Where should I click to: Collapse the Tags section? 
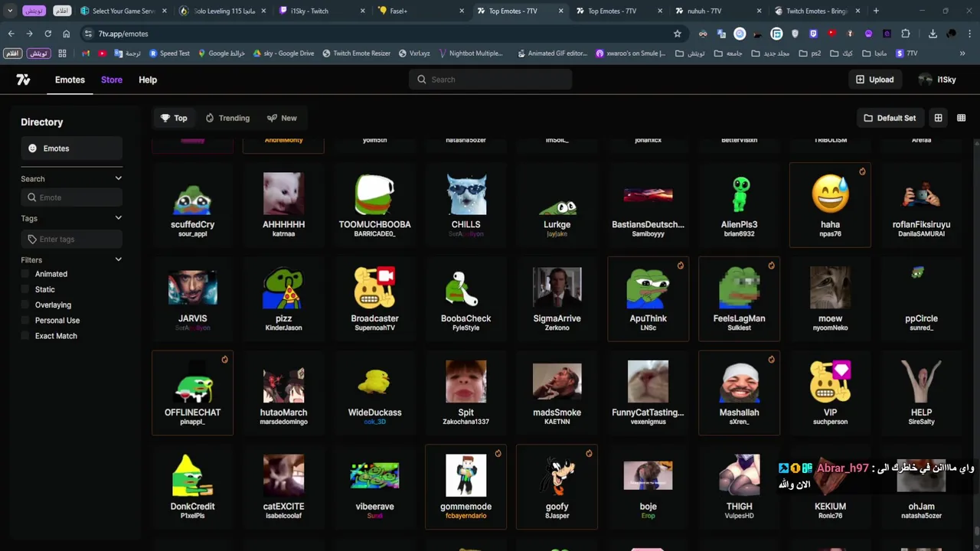coord(118,218)
